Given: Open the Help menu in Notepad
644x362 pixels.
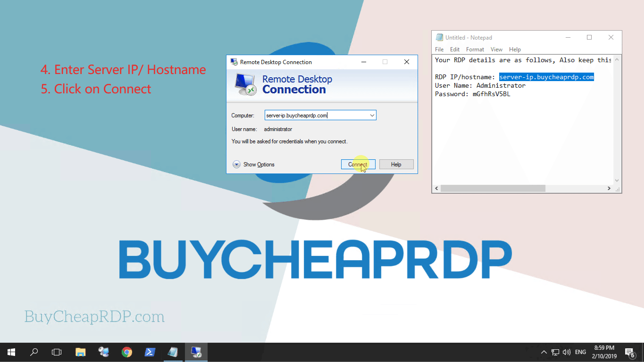Looking at the screenshot, I should (515, 49).
